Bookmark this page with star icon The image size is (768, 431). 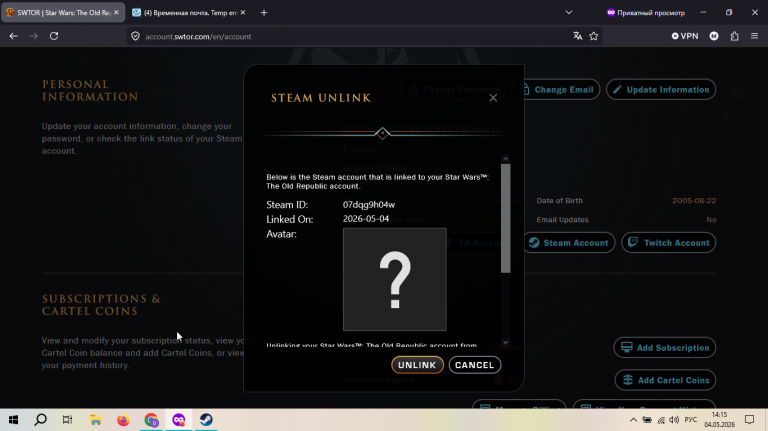click(x=594, y=36)
